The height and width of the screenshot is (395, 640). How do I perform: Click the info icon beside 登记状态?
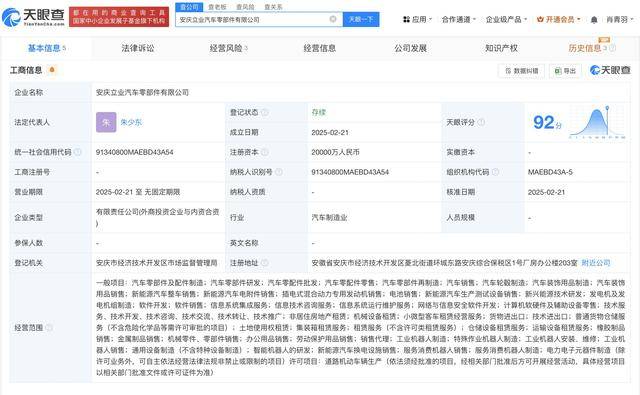point(264,112)
